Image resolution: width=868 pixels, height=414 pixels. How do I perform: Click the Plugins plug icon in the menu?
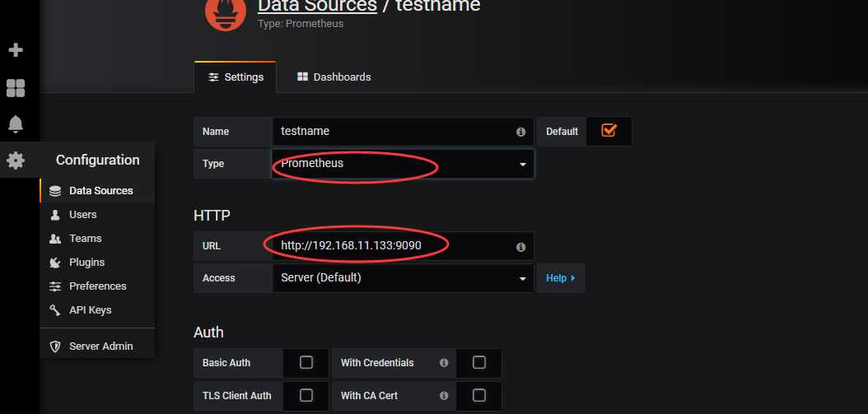tap(55, 263)
